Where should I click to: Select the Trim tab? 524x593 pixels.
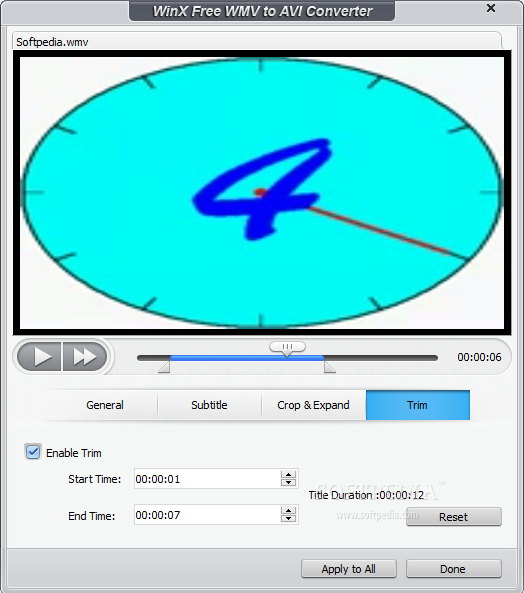(x=418, y=405)
